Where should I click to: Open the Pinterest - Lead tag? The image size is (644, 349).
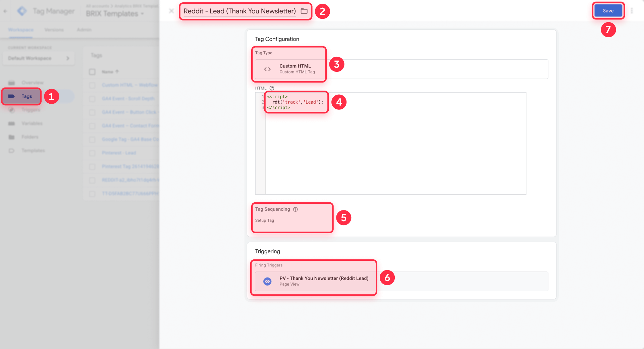(x=119, y=153)
